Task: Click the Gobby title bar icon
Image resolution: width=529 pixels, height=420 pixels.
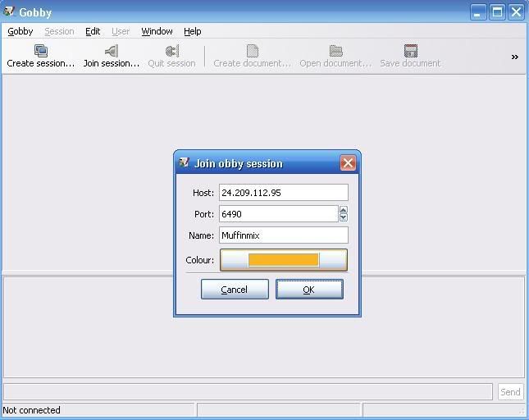Action: tap(9, 11)
